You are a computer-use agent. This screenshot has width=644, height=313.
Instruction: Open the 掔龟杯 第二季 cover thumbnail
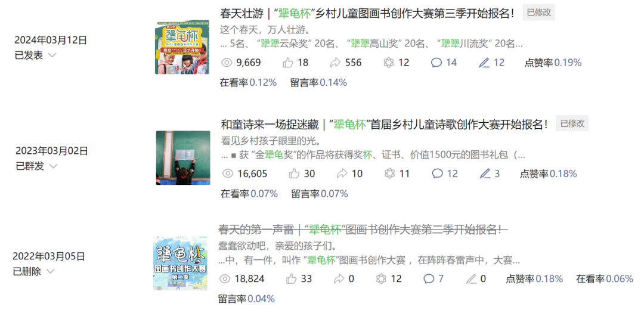coord(180,264)
